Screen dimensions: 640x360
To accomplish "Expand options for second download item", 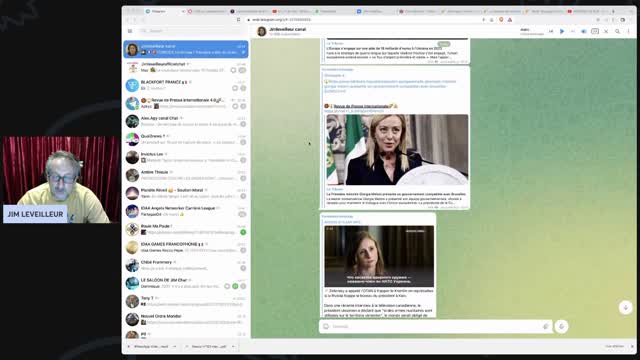I will click(233, 347).
